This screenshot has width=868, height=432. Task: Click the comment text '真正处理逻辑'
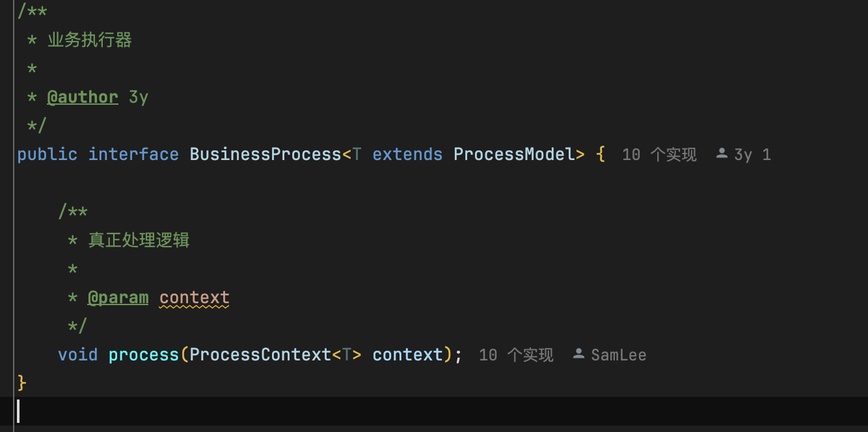[x=139, y=241]
